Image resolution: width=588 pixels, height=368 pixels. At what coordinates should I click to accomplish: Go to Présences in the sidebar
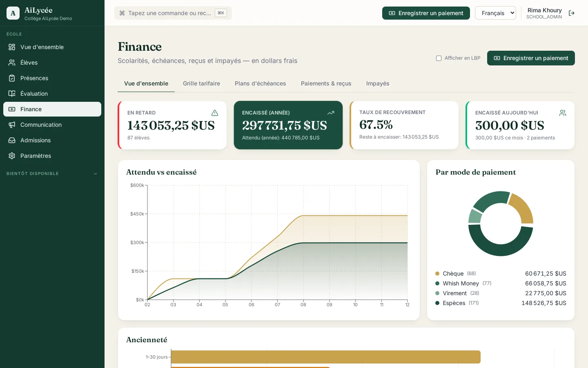coord(52,78)
